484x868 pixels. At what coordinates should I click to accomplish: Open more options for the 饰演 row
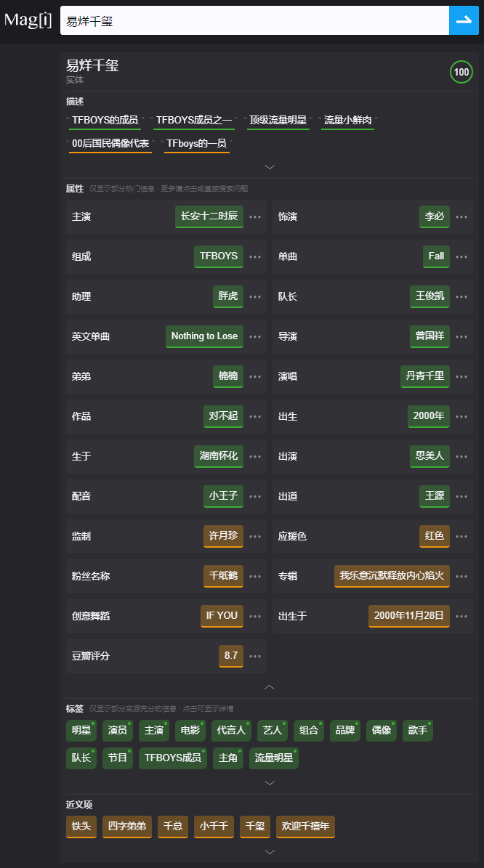point(462,217)
